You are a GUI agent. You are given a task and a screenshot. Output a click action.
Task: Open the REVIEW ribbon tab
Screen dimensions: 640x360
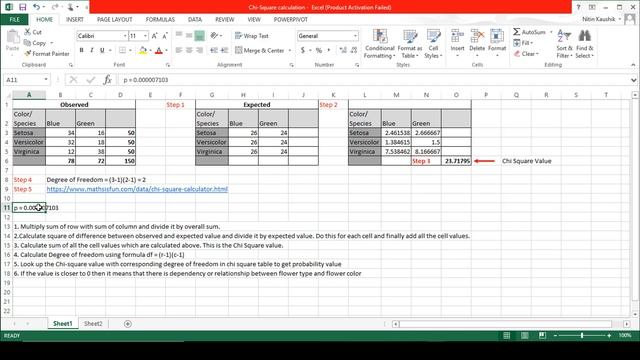point(224,19)
